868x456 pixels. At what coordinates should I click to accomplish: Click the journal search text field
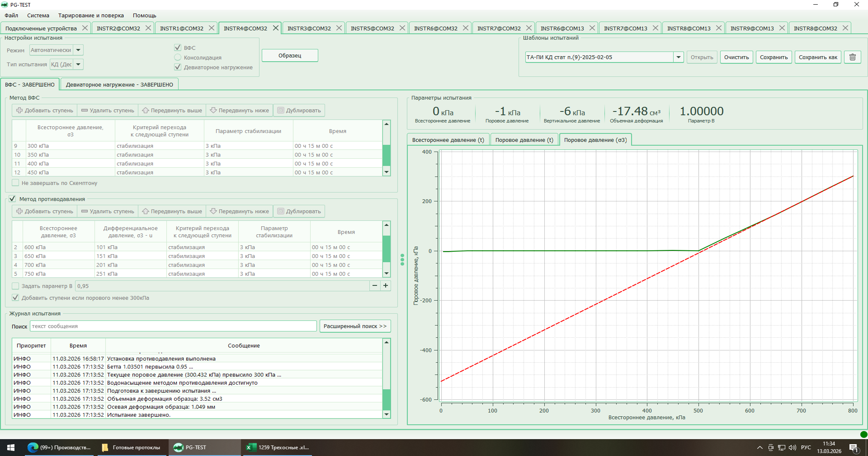point(173,326)
